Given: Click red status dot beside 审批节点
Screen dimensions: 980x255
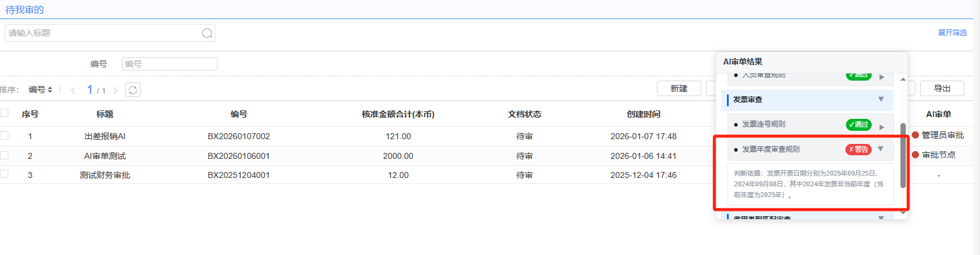Looking at the screenshot, I should 915,155.
